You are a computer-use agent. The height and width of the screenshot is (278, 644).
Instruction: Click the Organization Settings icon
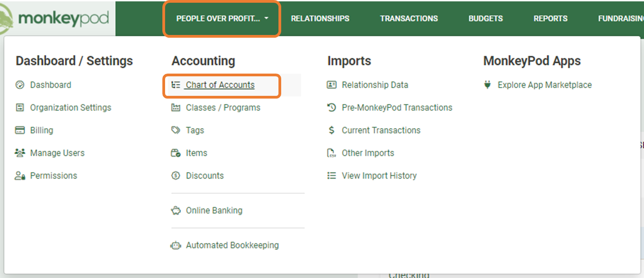pyautogui.click(x=20, y=108)
